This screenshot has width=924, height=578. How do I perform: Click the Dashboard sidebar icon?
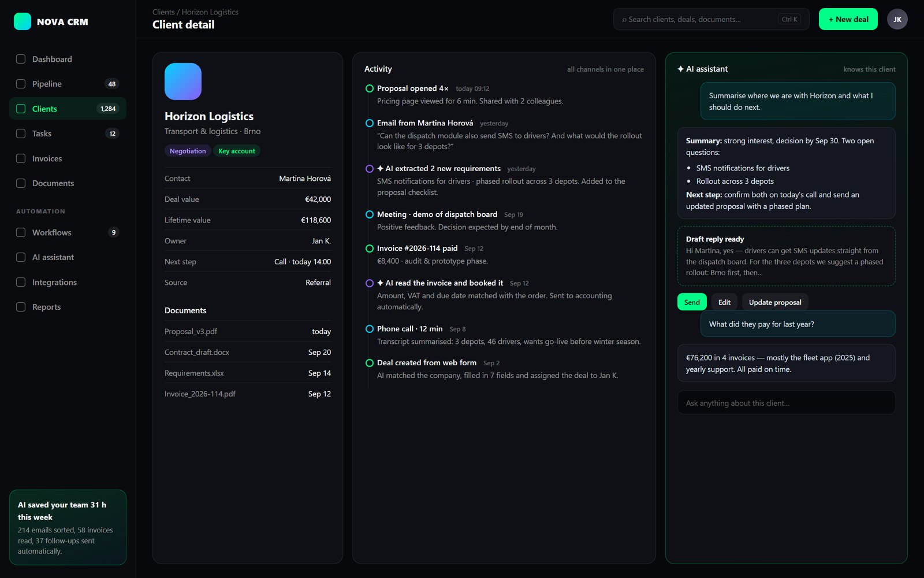pyautogui.click(x=21, y=59)
